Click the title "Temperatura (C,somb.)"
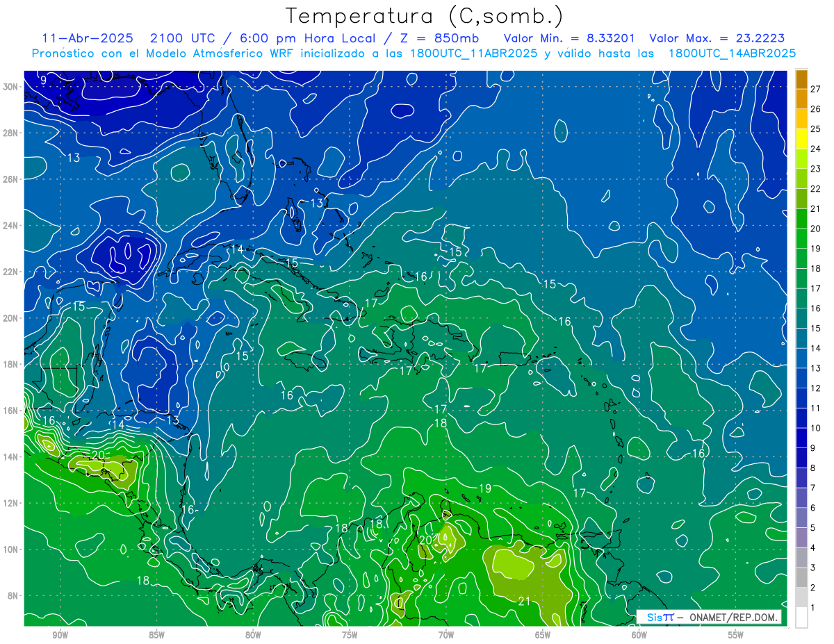Screen dimensions: 834x644 tap(423, 16)
